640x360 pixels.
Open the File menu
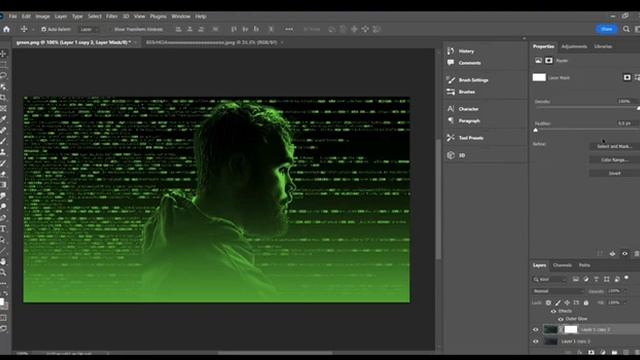[13, 16]
